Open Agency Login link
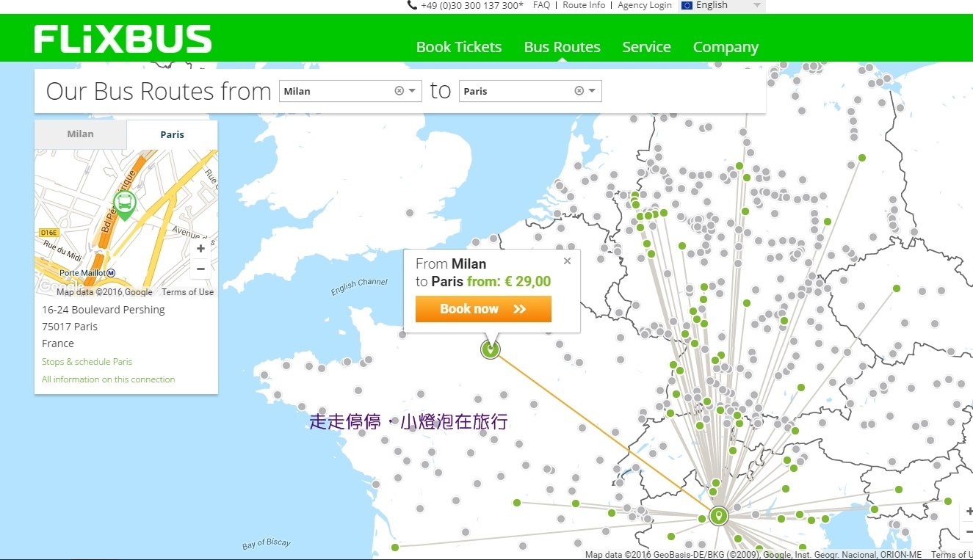973x560 pixels. pos(645,5)
